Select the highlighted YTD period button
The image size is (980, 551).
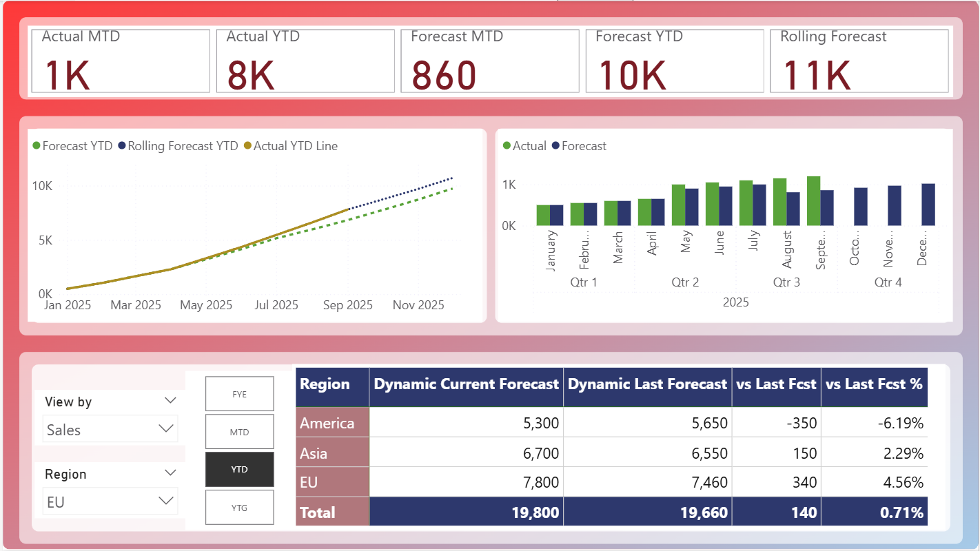pyautogui.click(x=239, y=469)
